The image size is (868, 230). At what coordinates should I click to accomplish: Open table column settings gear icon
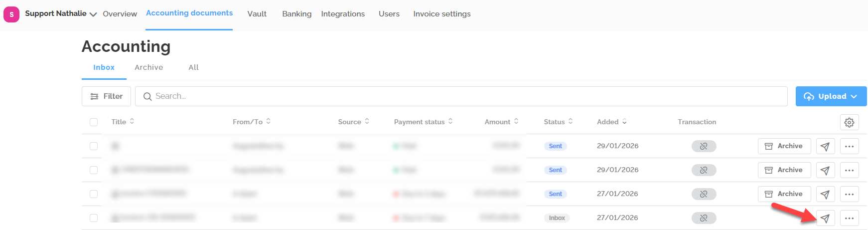pyautogui.click(x=850, y=122)
